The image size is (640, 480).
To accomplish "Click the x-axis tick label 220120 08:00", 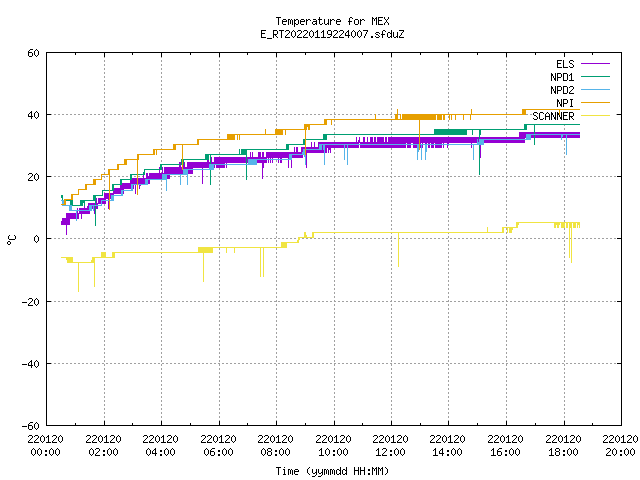I will click(276, 446).
